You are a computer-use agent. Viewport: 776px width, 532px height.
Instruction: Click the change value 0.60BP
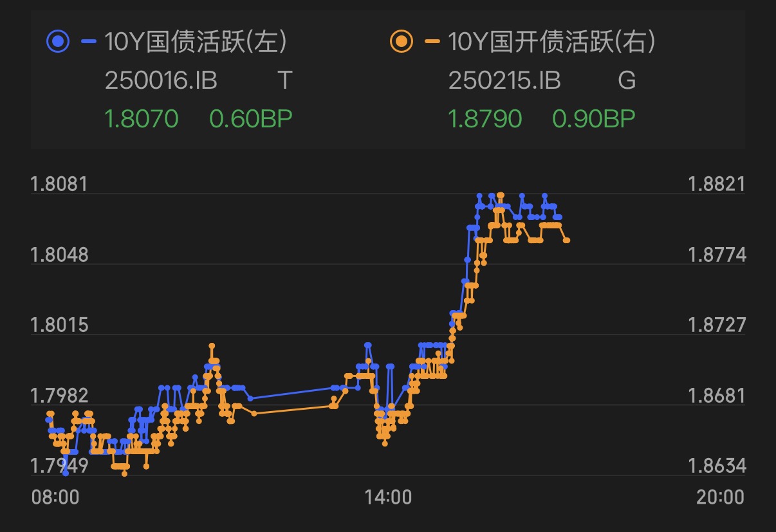tap(251, 119)
